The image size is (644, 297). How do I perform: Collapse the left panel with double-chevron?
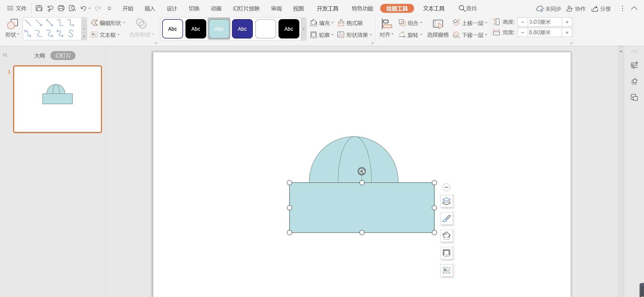click(x=5, y=55)
